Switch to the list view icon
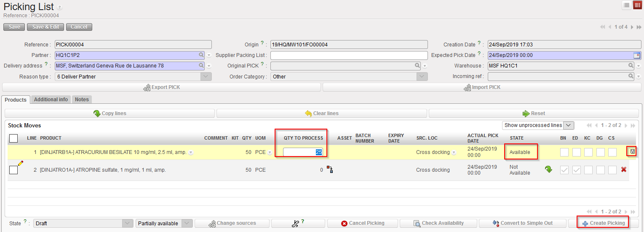The height and width of the screenshot is (232, 644). pos(627,5)
